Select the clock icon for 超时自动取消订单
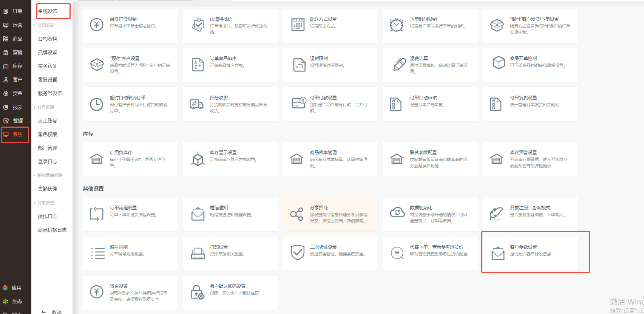The height and width of the screenshot is (314, 644). click(x=97, y=104)
